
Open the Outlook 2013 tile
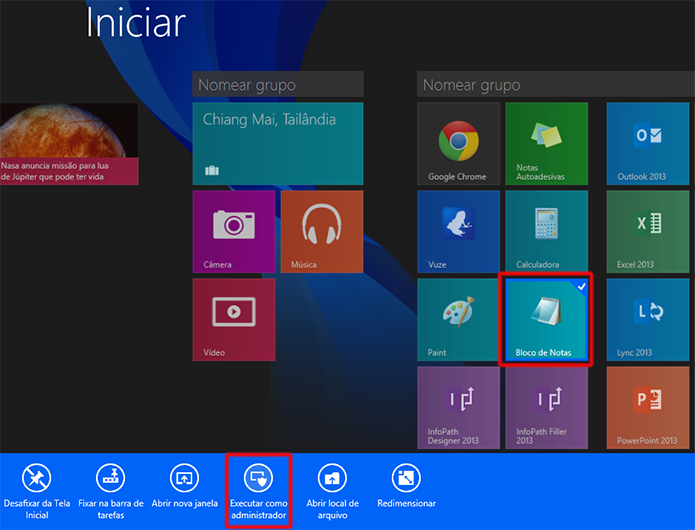tap(648, 144)
